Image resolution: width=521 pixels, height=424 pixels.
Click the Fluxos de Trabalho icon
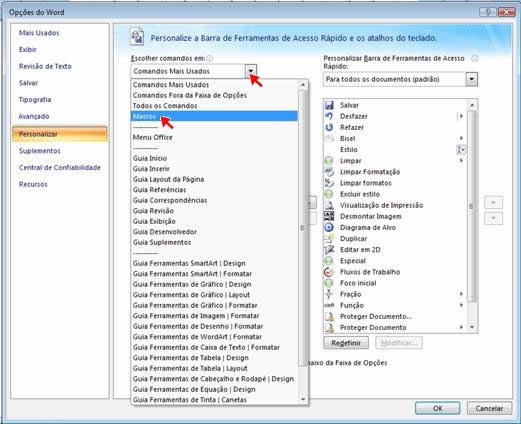click(x=329, y=272)
